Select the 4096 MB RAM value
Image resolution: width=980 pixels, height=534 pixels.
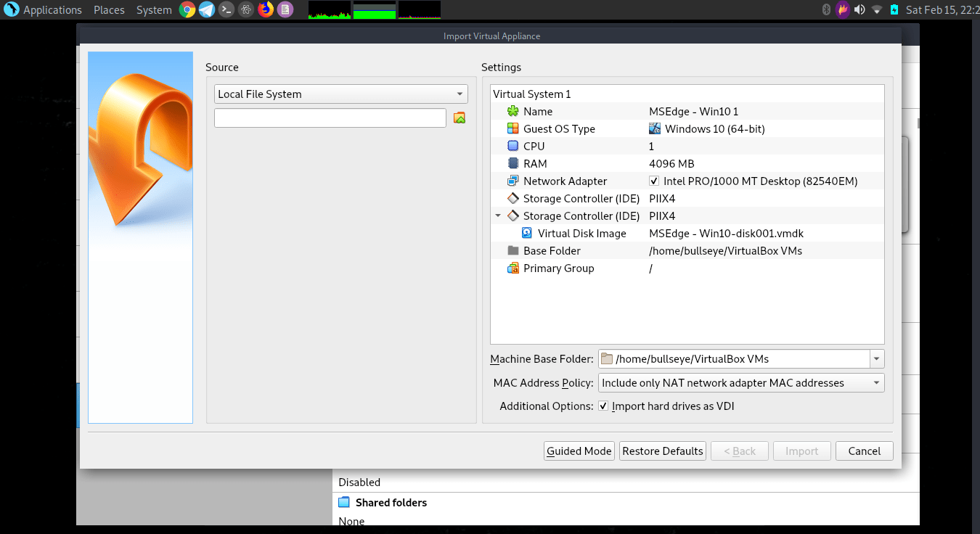(x=671, y=163)
